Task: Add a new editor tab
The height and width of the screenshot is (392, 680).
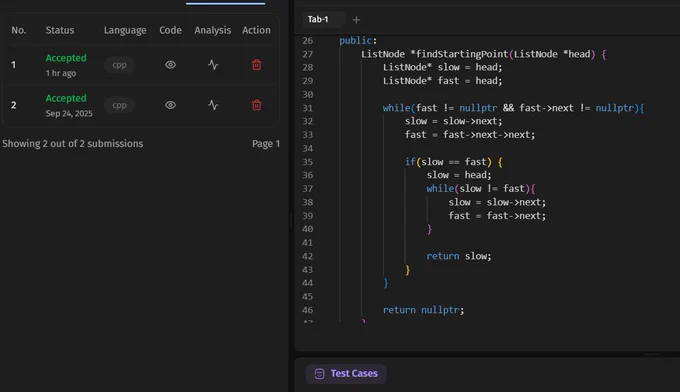Action: pyautogui.click(x=356, y=20)
